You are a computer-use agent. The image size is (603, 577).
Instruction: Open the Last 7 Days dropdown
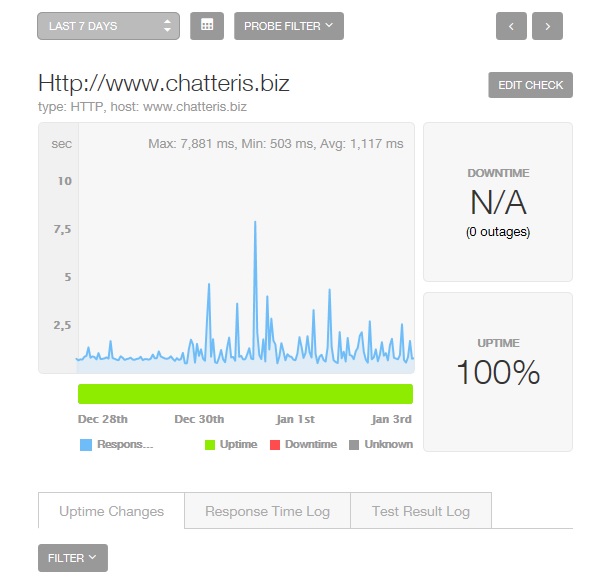[108, 26]
